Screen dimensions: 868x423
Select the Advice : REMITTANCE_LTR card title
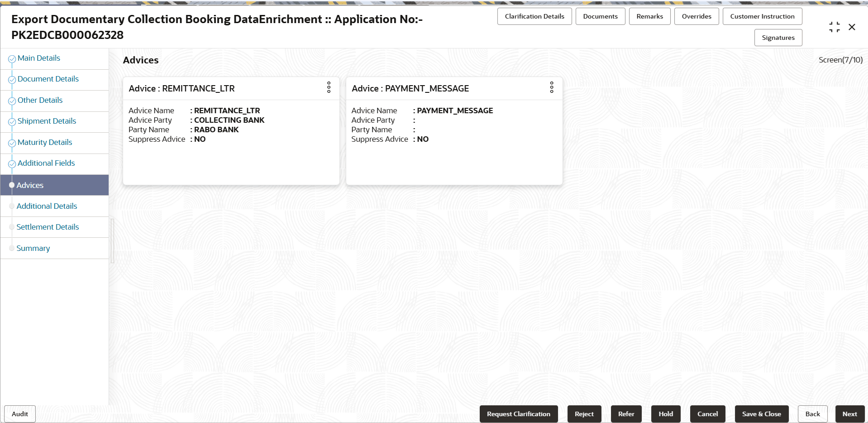coord(182,88)
